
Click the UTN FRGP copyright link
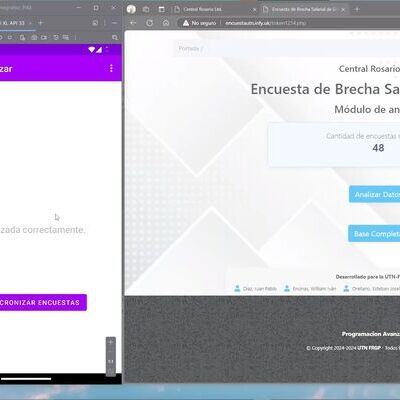pyautogui.click(x=369, y=348)
